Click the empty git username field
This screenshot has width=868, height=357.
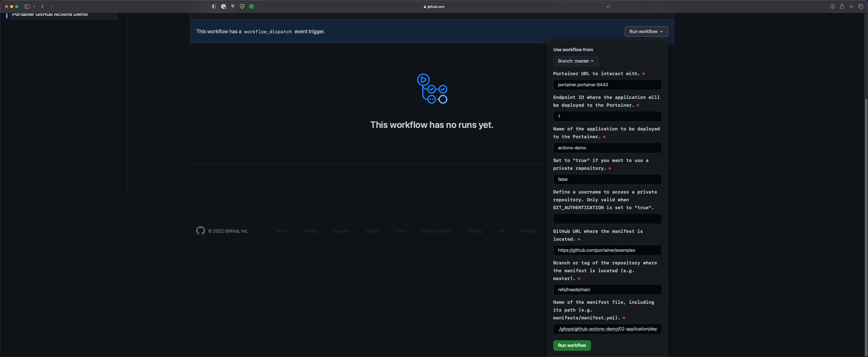607,218
